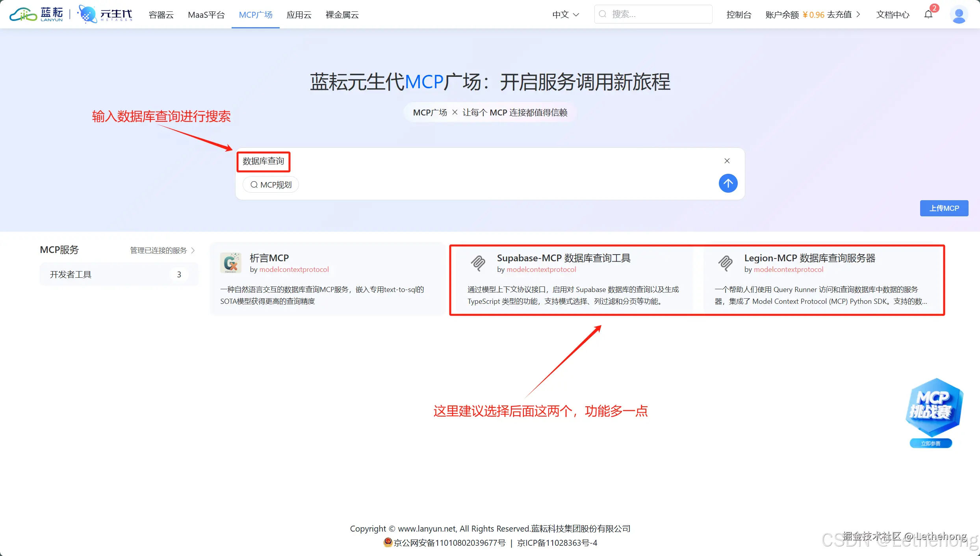The height and width of the screenshot is (556, 980).
Task: Open the 应用云 menu item
Action: (x=299, y=15)
